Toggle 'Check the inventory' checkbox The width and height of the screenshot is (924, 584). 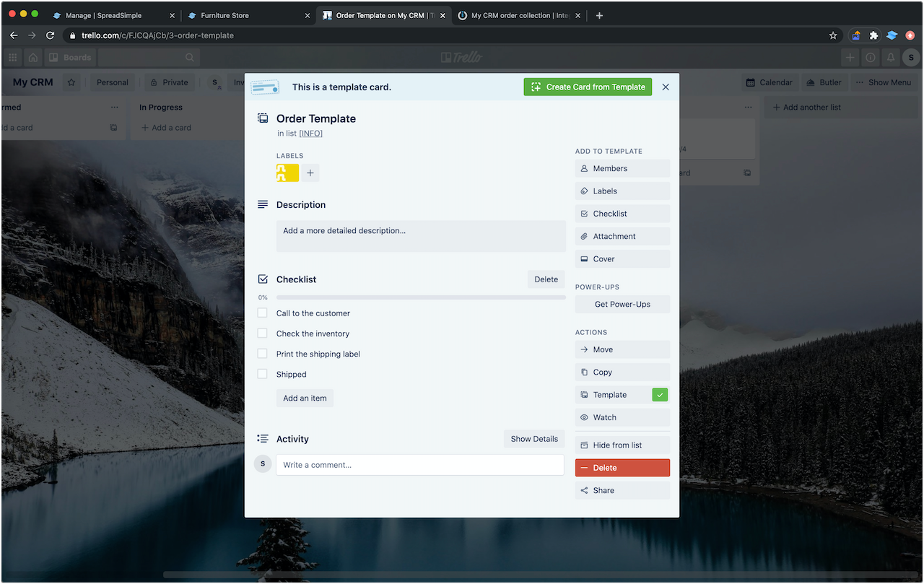coord(263,334)
